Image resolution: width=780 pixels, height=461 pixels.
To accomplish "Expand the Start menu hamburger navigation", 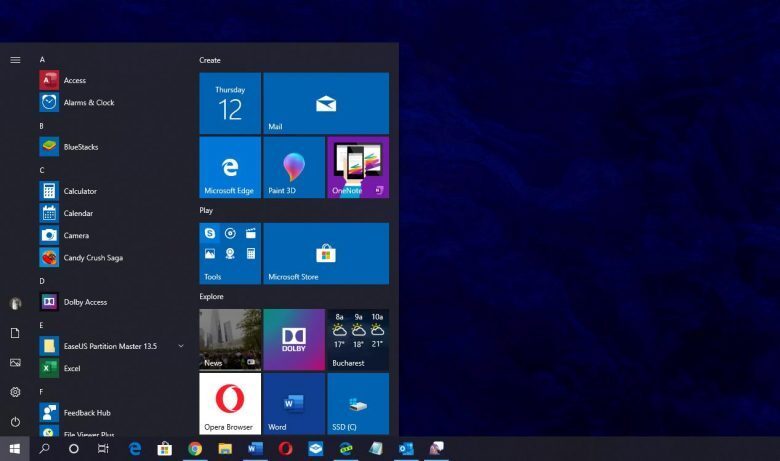I will (15, 60).
